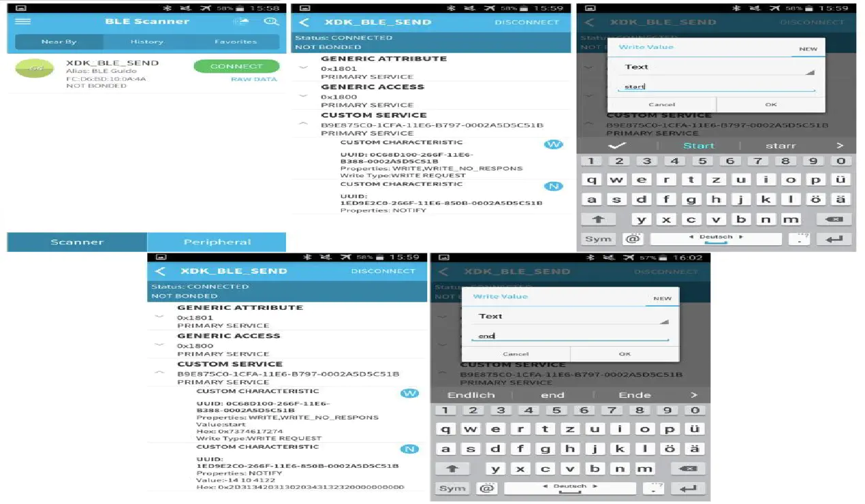Tap the backspace key on the 'end' dialog keyboard
Viewport: 865px width, 504px height.
(x=688, y=469)
